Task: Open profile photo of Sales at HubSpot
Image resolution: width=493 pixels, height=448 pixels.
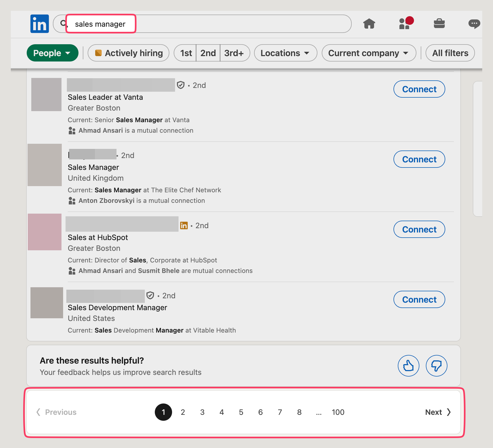Action: 45,232
